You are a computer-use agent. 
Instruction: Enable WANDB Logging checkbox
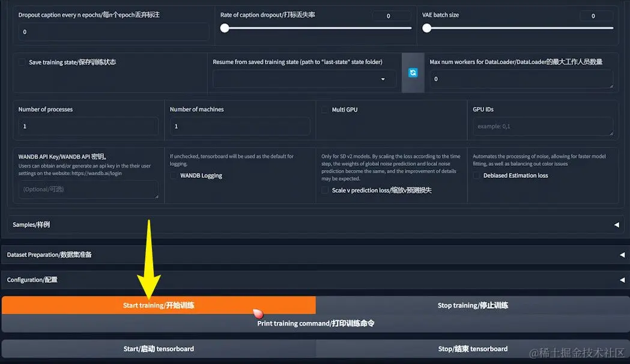(x=174, y=175)
